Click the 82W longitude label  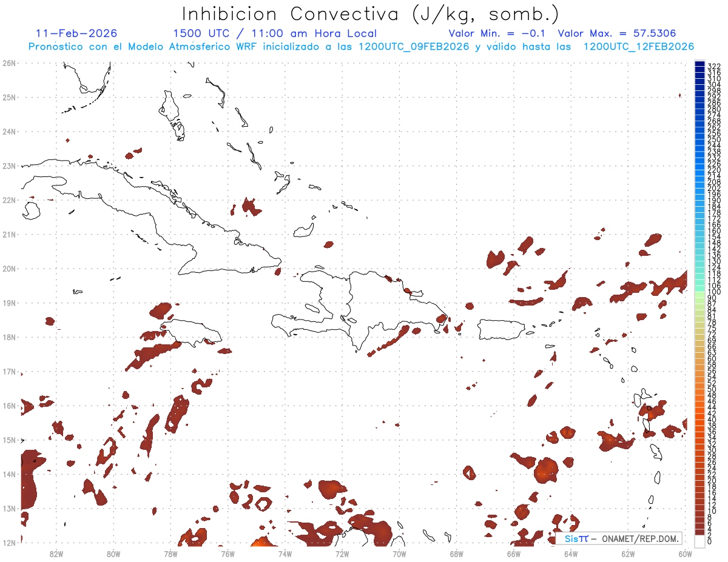pyautogui.click(x=56, y=554)
